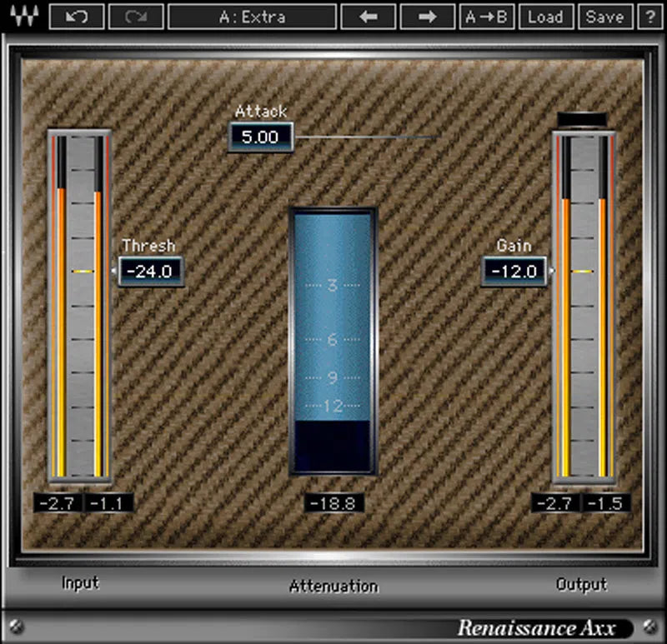This screenshot has width=667, height=644.
Task: Adjust the Thresh value set to -24.0
Action: 150,272
